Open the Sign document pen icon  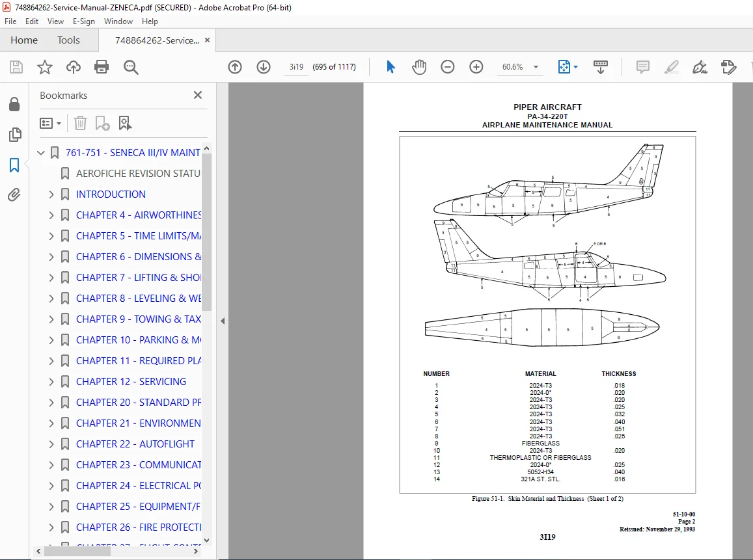point(700,67)
